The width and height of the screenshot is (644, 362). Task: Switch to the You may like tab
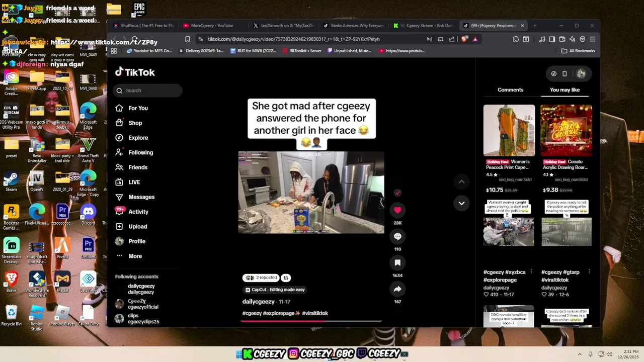tap(565, 90)
